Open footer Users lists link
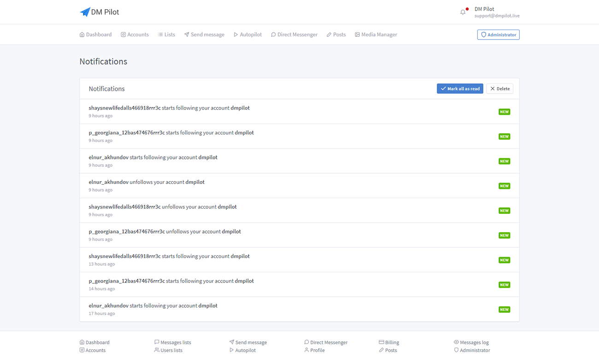The width and height of the screenshot is (599, 364). 168,350
